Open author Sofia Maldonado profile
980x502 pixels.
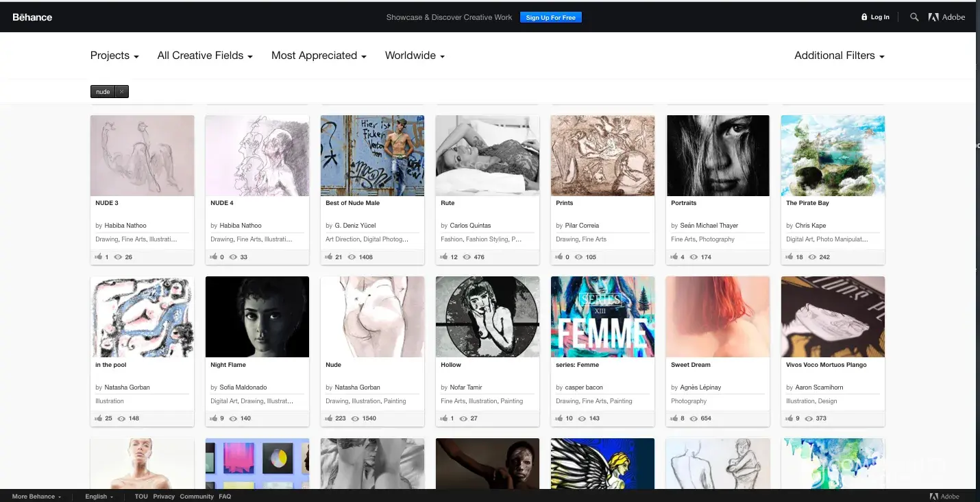[x=243, y=387]
